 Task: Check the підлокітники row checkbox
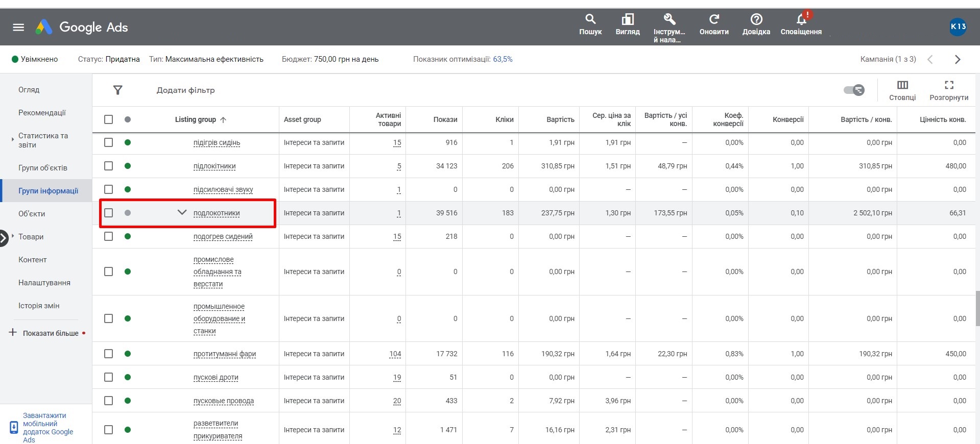coord(108,166)
